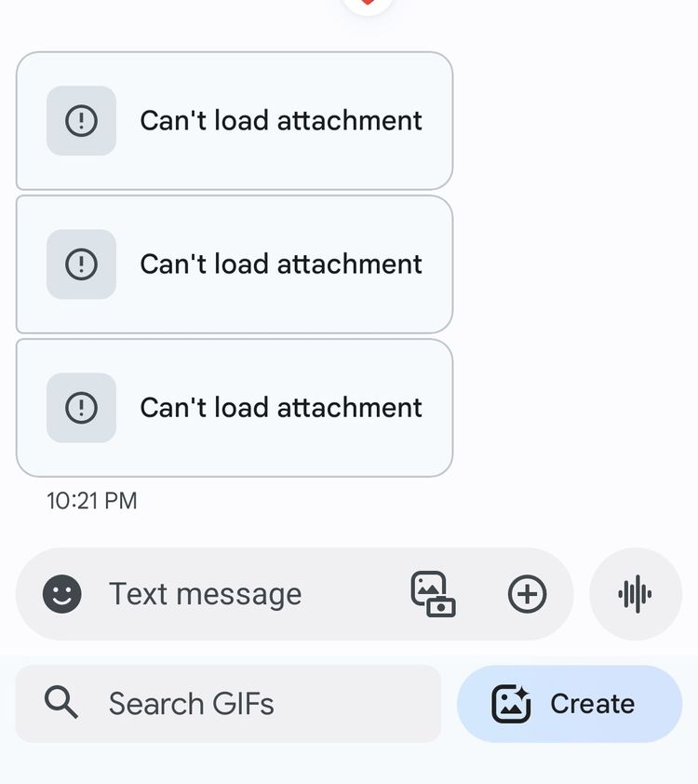Click the magnifier icon in Search GIFs
Image resolution: width=698 pixels, height=784 pixels.
click(x=60, y=702)
